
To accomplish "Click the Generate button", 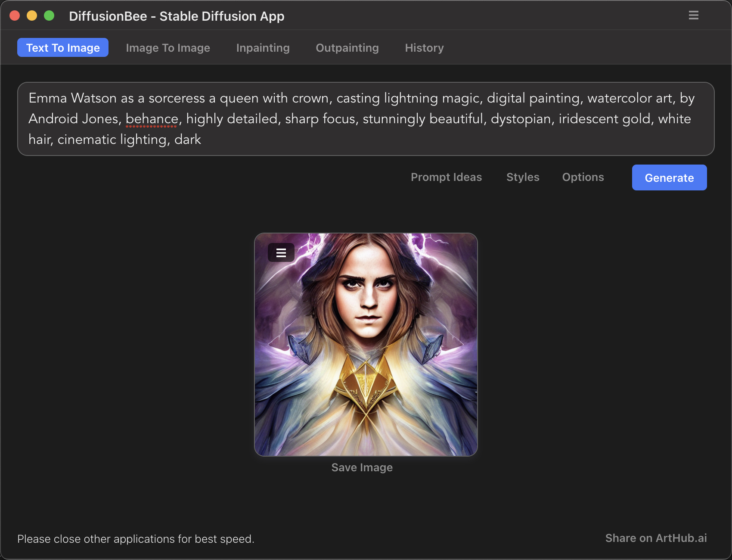I will (669, 177).
